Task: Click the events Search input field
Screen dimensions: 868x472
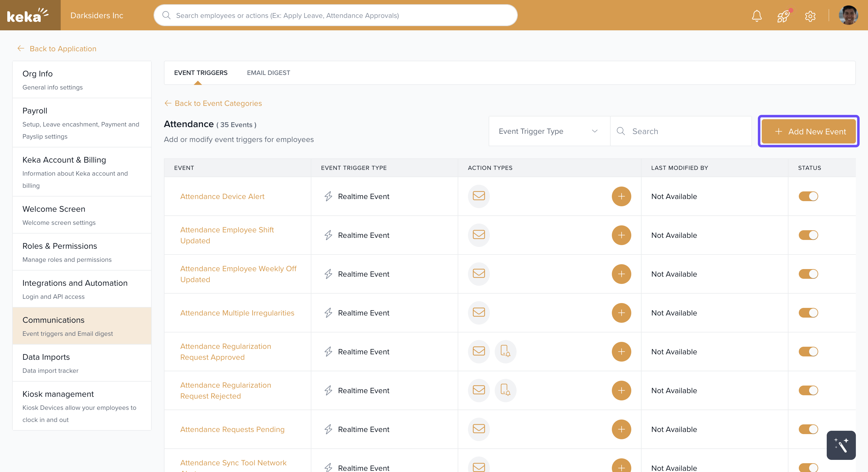Action: [x=687, y=131]
